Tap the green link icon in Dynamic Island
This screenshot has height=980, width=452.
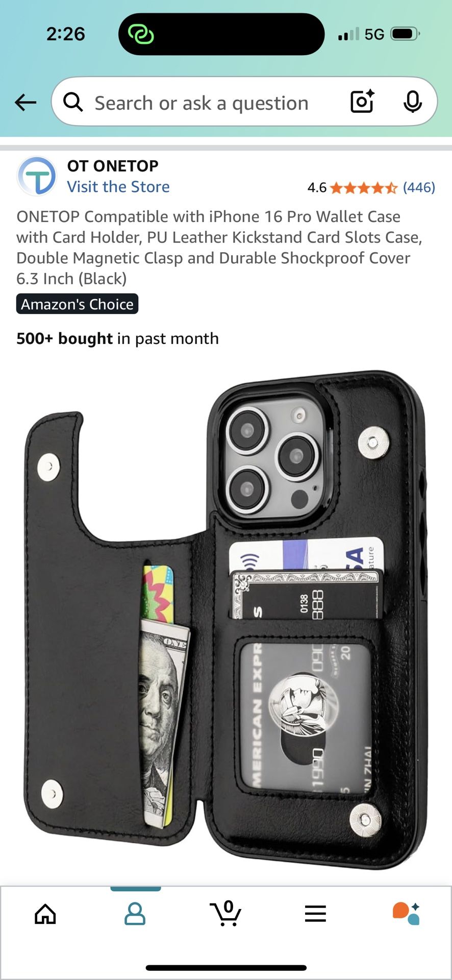(141, 34)
